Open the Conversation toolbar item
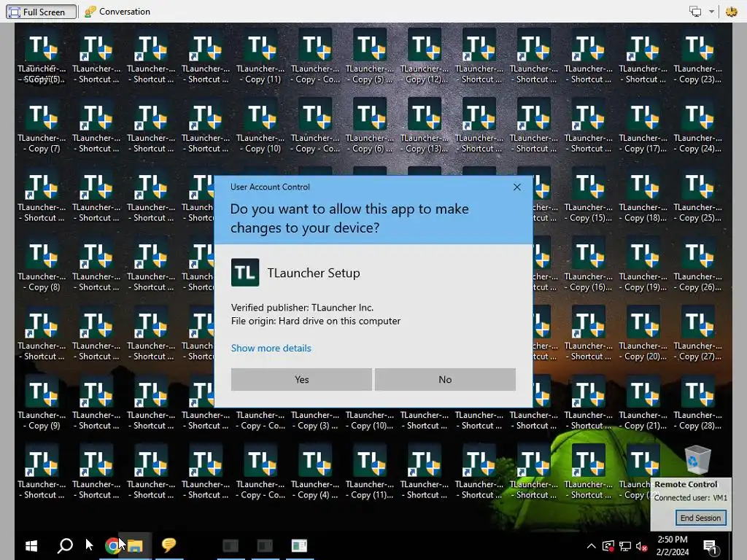Viewport: 747px width, 560px height. coord(117,12)
